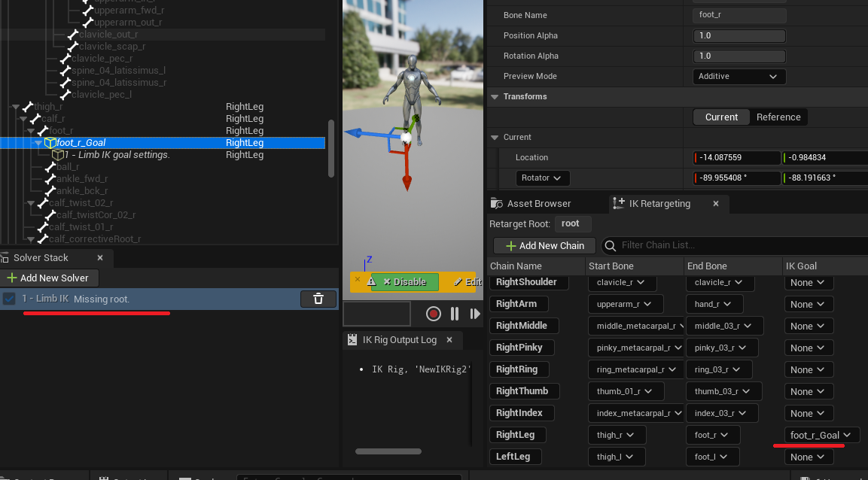The width and height of the screenshot is (868, 480).
Task: Click the Asset Browser tab icon
Action: [x=497, y=203]
